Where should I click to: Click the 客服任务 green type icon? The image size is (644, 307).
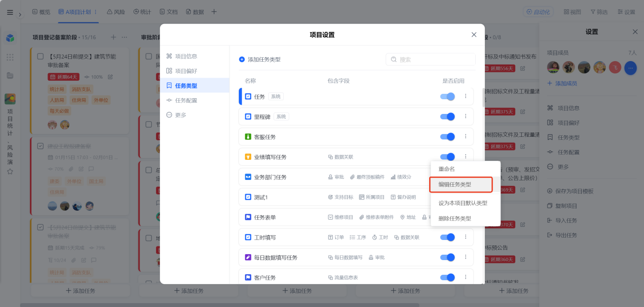click(x=248, y=137)
